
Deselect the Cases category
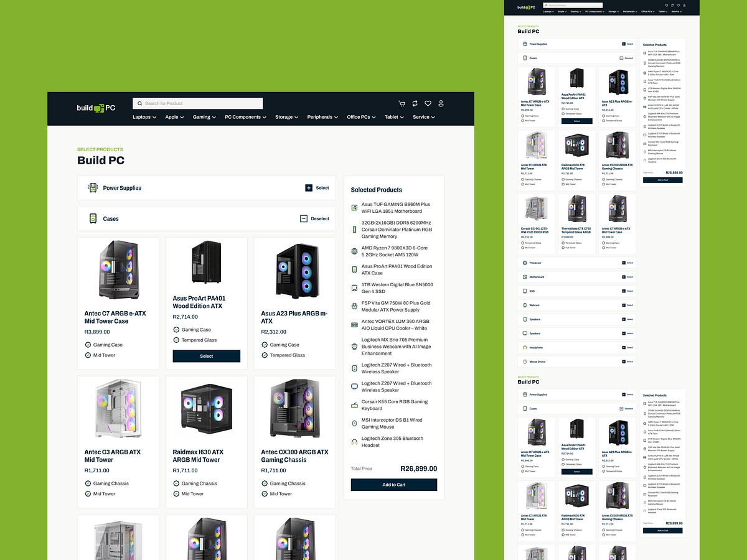coord(314,218)
